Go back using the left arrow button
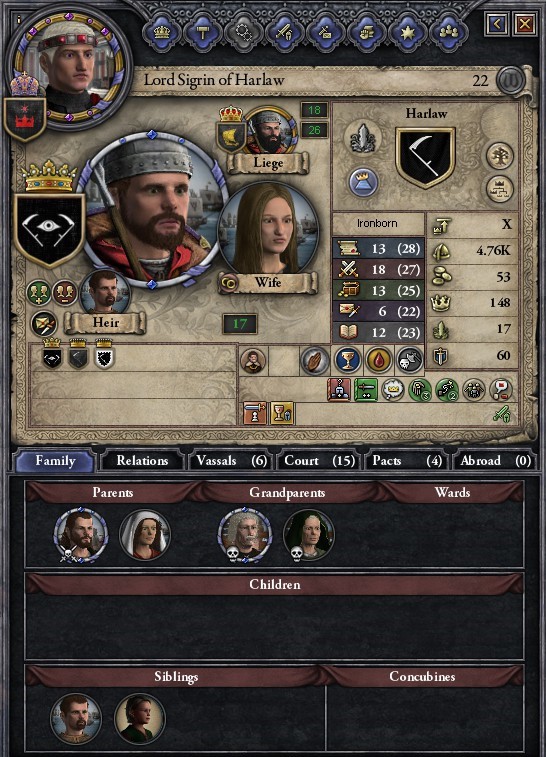Screen dimensions: 546x757 pos(497,23)
